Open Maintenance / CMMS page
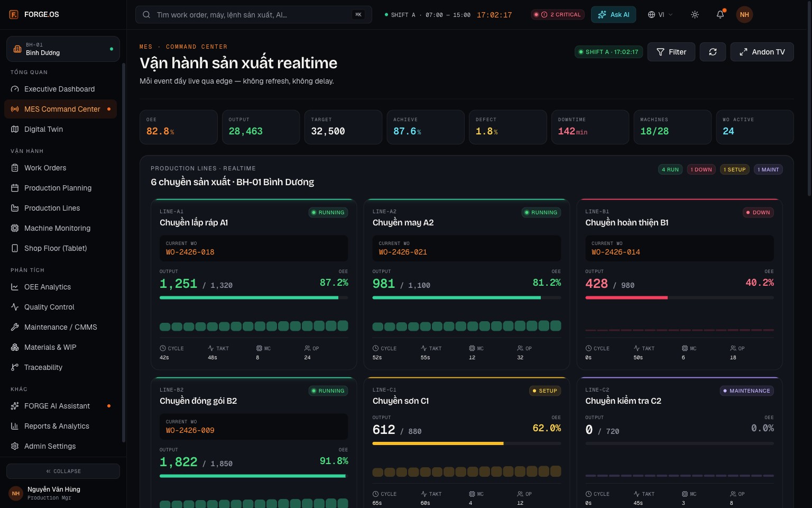Viewport: 812px width, 508px height. pos(60,327)
